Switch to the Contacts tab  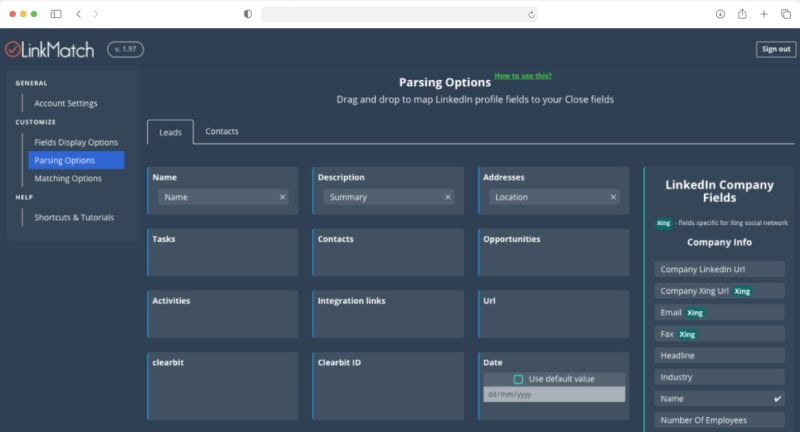[222, 131]
